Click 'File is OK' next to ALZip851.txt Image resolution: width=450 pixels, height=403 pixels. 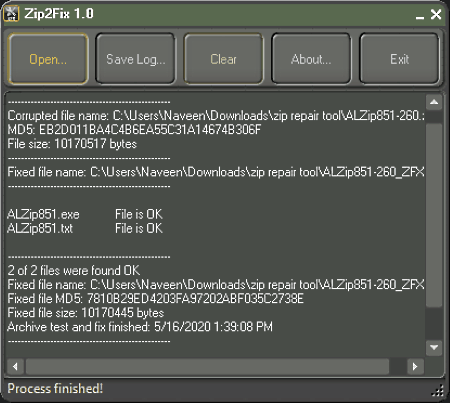point(139,229)
